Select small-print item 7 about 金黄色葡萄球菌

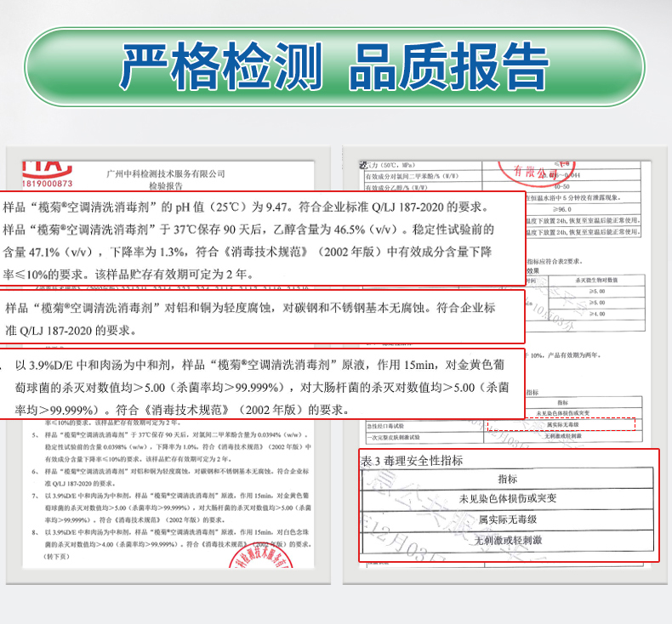[171, 508]
